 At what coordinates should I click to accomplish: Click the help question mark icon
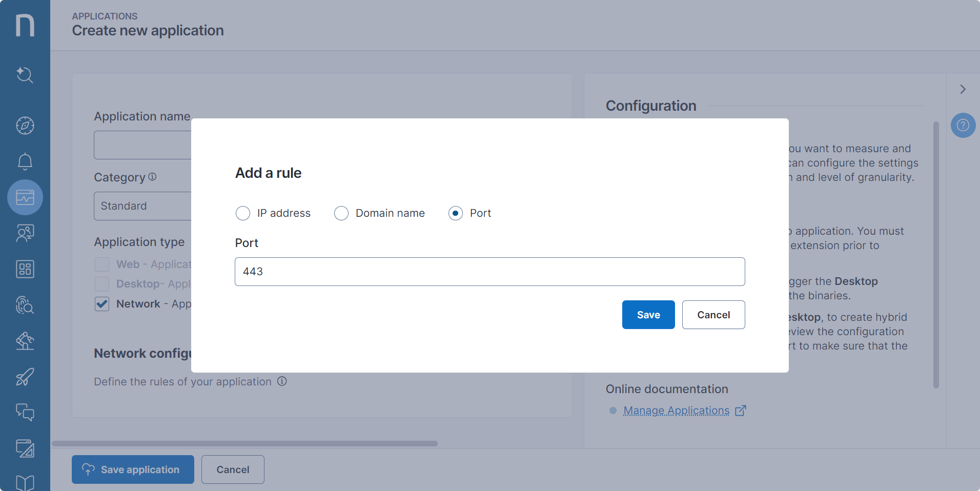[x=963, y=125]
